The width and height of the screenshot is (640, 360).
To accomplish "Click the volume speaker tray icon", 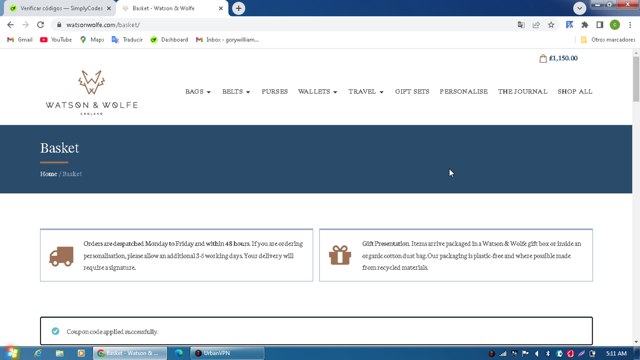I will point(537,353).
